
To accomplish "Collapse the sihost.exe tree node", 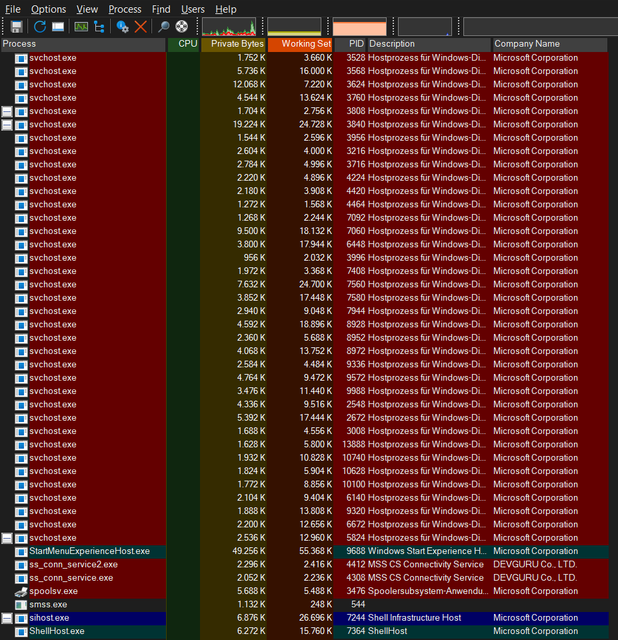I will point(7,618).
